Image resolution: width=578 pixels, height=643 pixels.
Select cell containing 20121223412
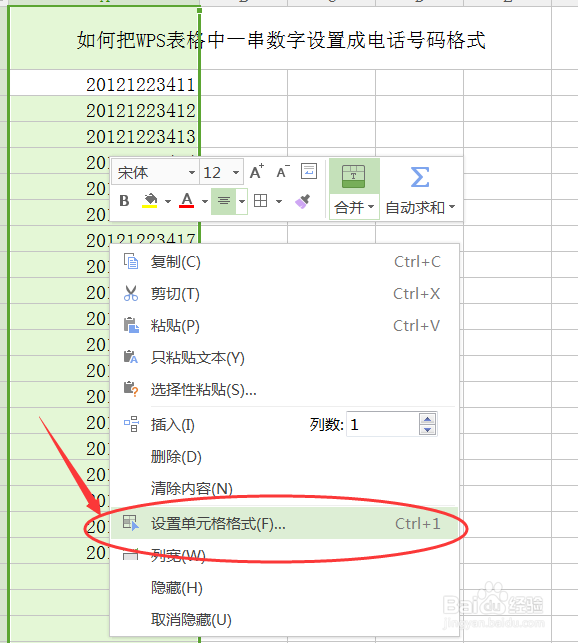(x=105, y=109)
